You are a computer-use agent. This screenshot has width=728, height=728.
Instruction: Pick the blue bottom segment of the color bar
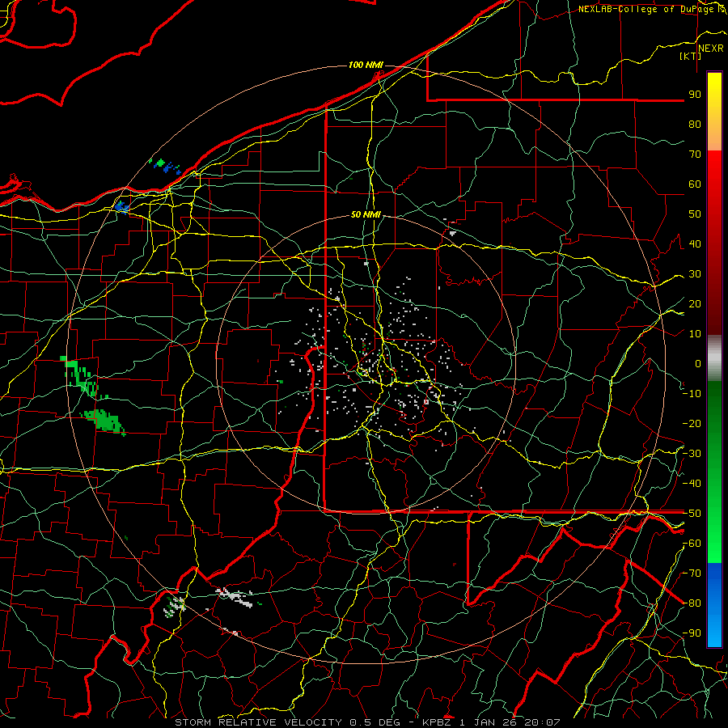tap(714, 604)
